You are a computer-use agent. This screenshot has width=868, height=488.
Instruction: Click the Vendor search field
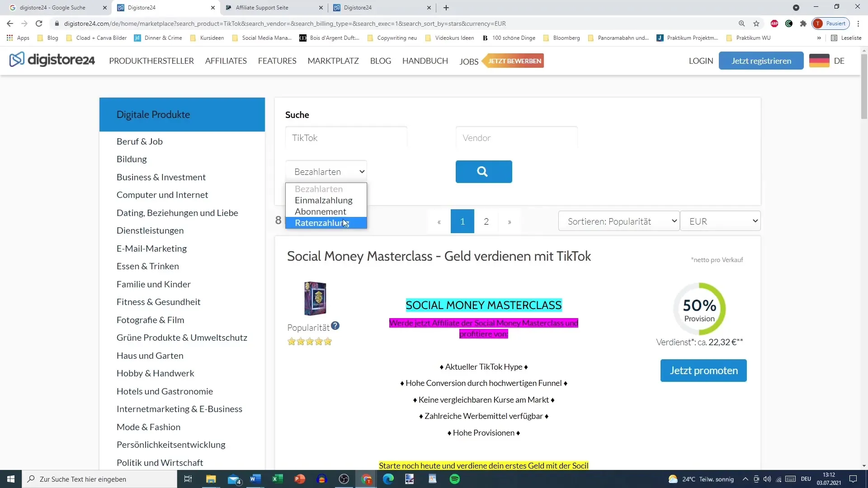517,138
